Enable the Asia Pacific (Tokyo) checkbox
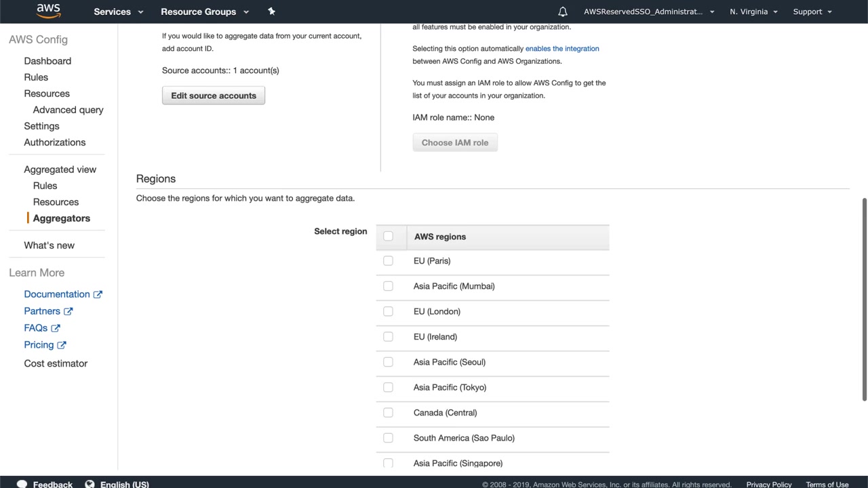This screenshot has width=868, height=488. coord(388,388)
